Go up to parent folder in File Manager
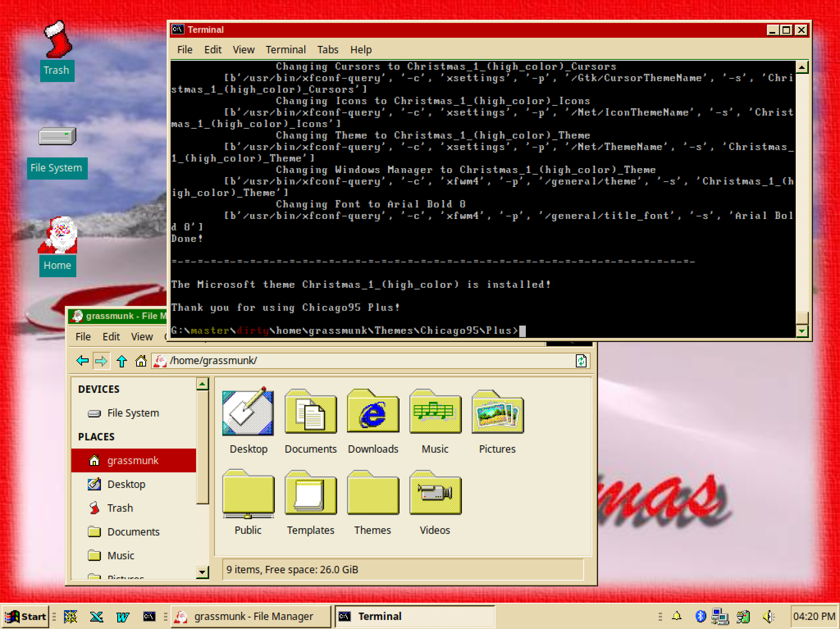The height and width of the screenshot is (629, 840). 121,361
